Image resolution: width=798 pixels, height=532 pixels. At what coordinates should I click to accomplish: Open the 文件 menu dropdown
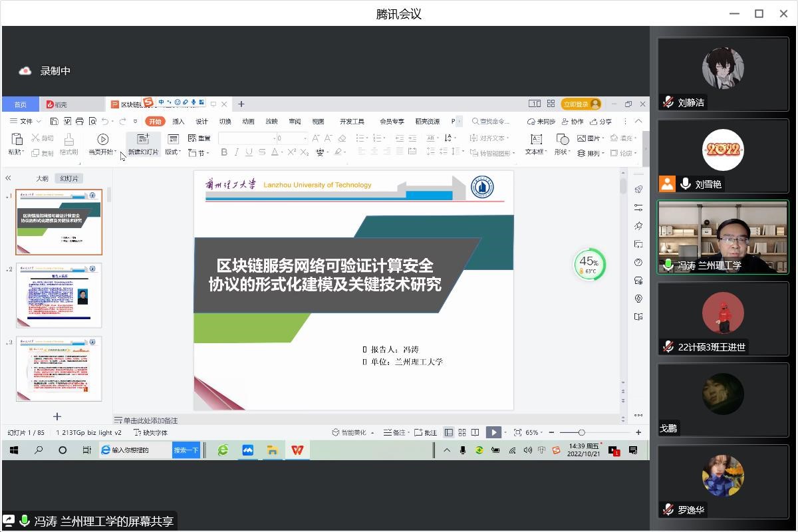(x=25, y=122)
